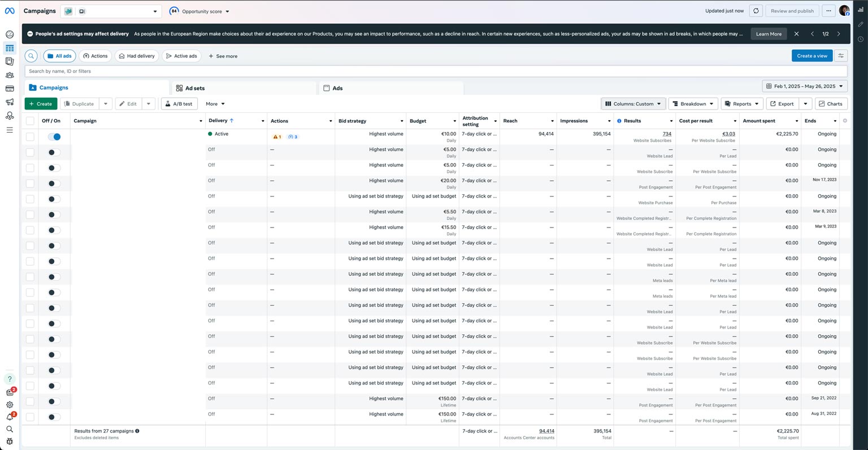Screen dimensions: 868x450
Task: Open the profile avatar menu
Action: (x=844, y=11)
